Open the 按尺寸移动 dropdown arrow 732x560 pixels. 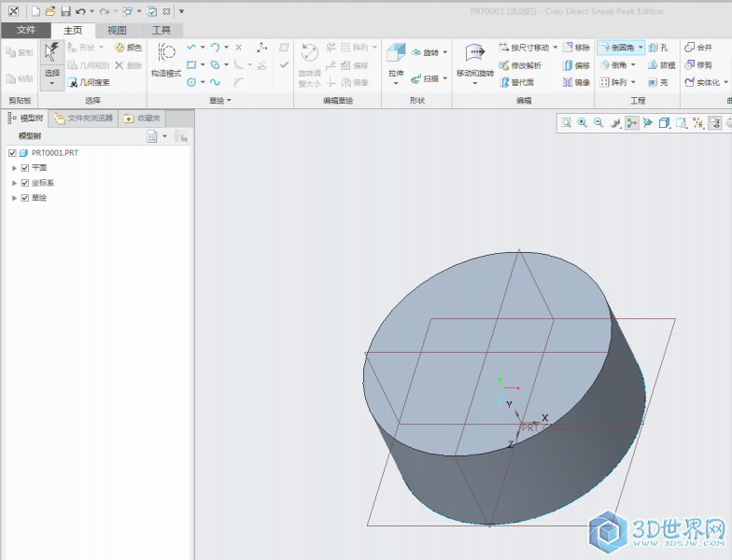pos(556,48)
